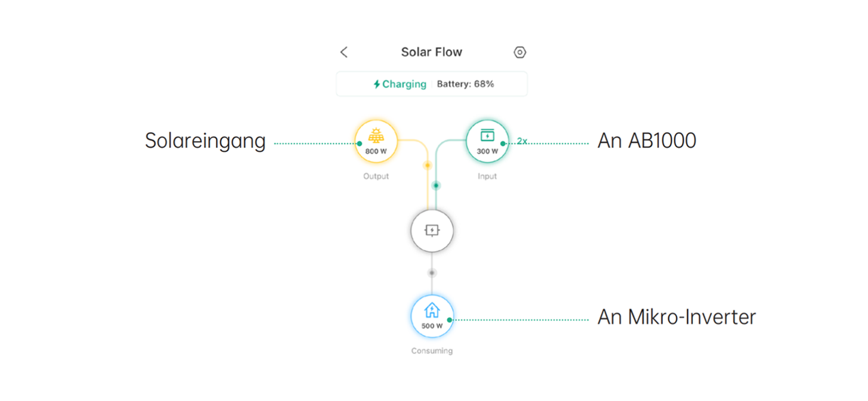Screen dimensions: 868x401
Task: Click the Solar Flow title
Action: tap(431, 52)
